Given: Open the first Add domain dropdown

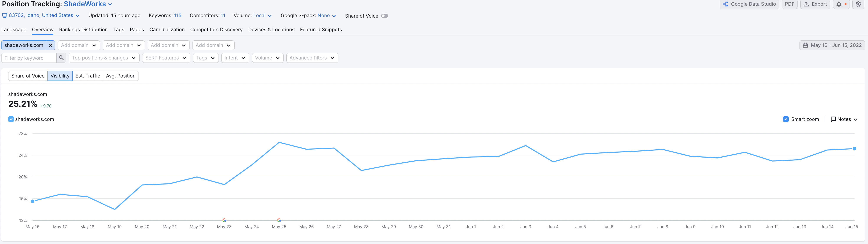Looking at the screenshot, I should (79, 45).
